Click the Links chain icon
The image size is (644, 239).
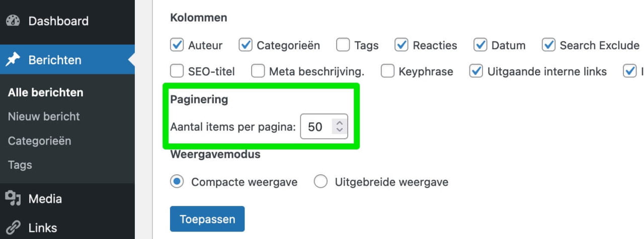[13, 228]
